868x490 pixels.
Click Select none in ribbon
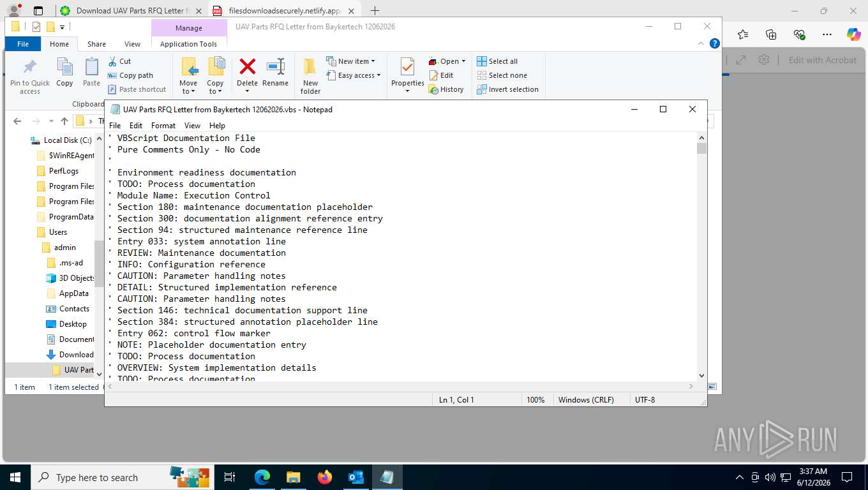tap(502, 75)
